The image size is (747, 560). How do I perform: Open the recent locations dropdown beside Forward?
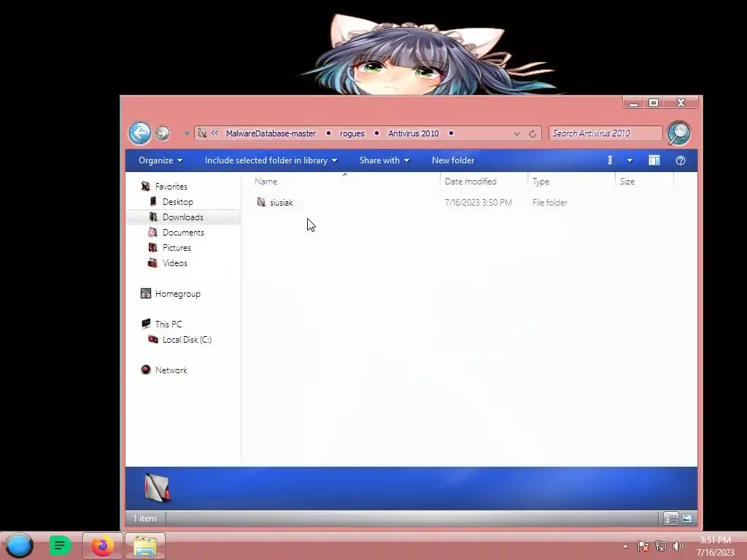tap(186, 133)
